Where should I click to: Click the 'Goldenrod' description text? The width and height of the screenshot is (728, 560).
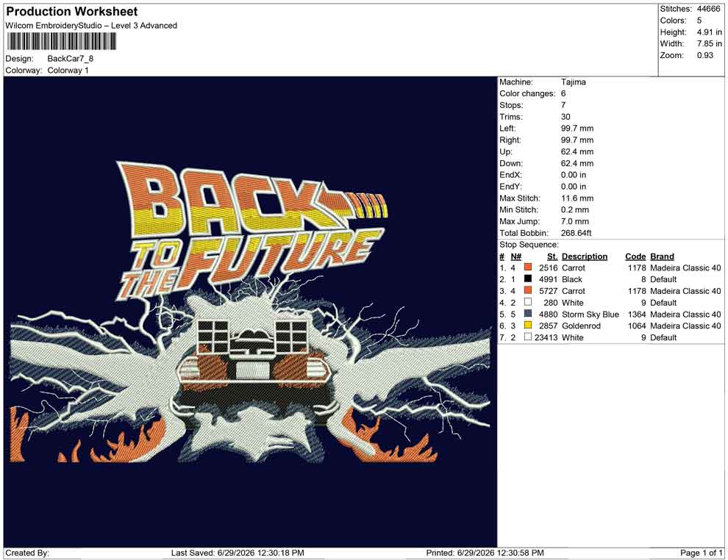click(x=581, y=326)
